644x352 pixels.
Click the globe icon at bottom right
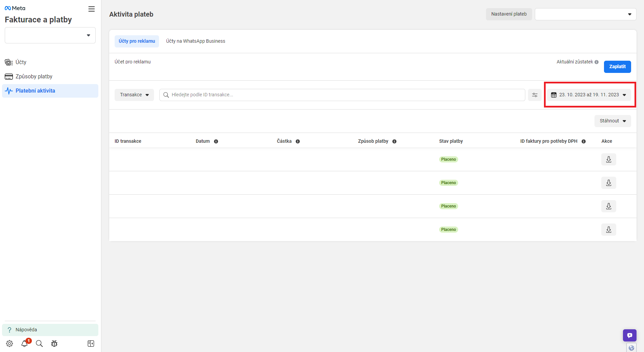[631, 348]
